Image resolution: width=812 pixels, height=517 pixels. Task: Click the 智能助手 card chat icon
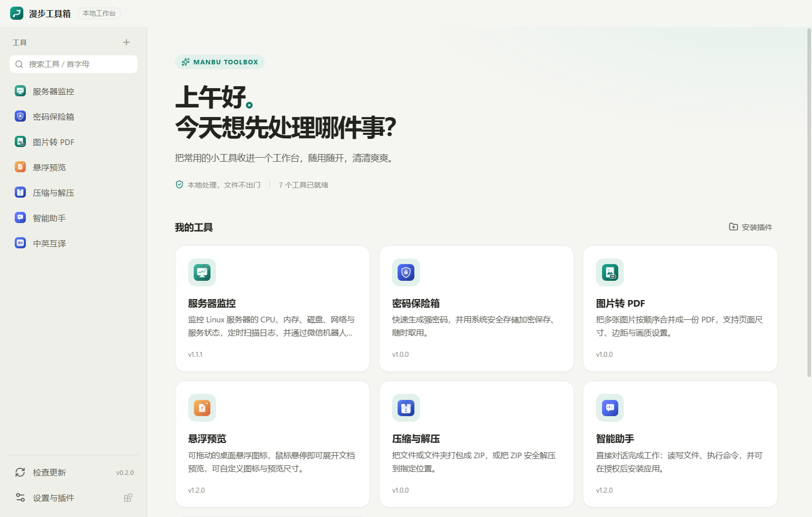[610, 408]
